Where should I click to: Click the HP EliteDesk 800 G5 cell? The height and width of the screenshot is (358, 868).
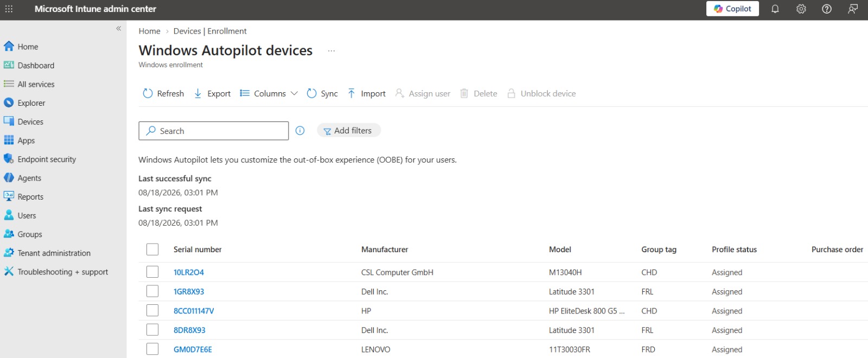587,311
